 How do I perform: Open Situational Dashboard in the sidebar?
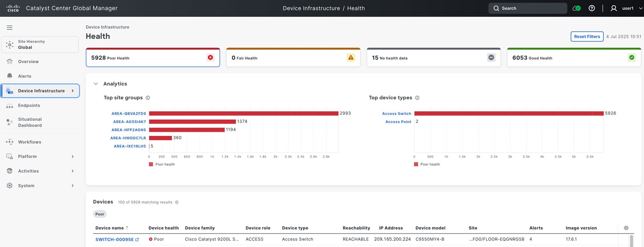[30, 122]
